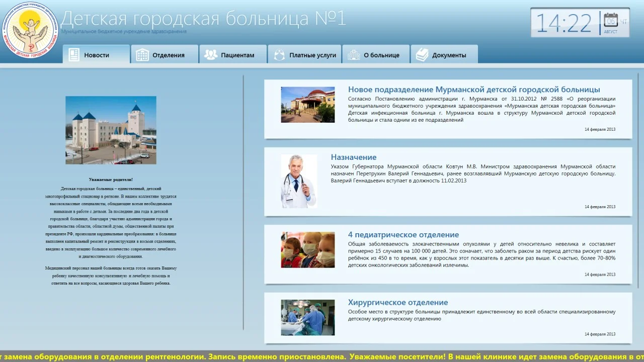Image resolution: width=644 pixels, height=362 pixels.
Task: Click the doctor photo in Назначение article
Action: [x=299, y=181]
